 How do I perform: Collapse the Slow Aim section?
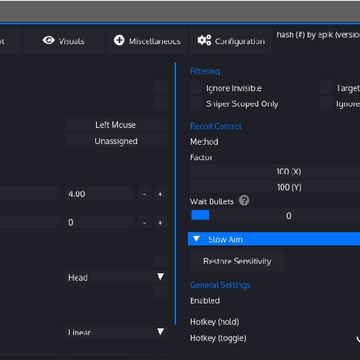[274, 239]
